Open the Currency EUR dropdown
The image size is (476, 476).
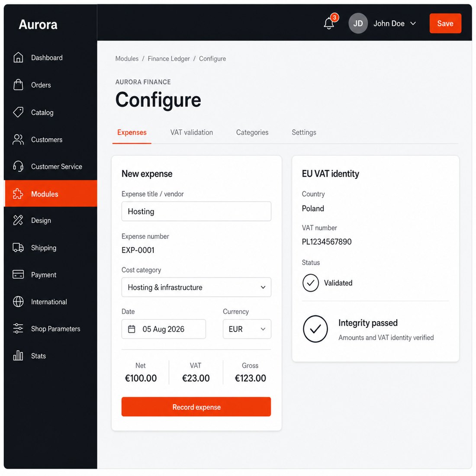click(247, 329)
